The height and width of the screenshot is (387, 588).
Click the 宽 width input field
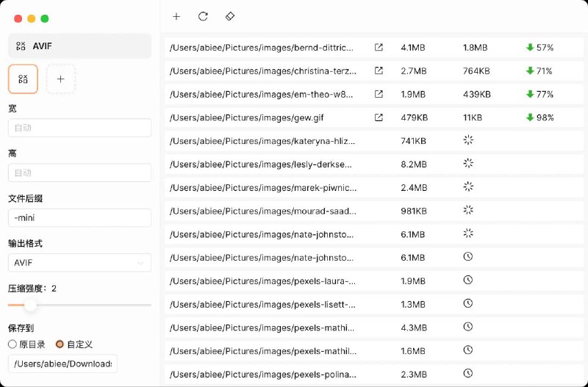coord(79,128)
